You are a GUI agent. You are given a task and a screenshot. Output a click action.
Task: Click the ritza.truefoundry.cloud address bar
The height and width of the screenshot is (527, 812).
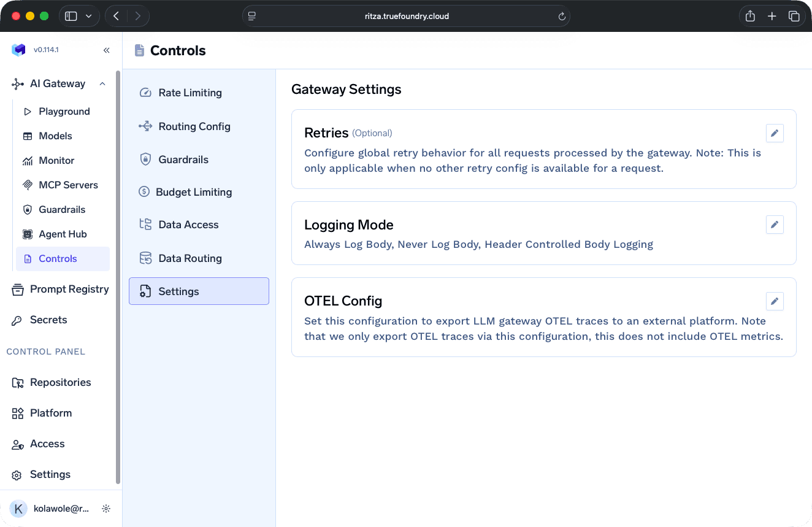tap(406, 16)
